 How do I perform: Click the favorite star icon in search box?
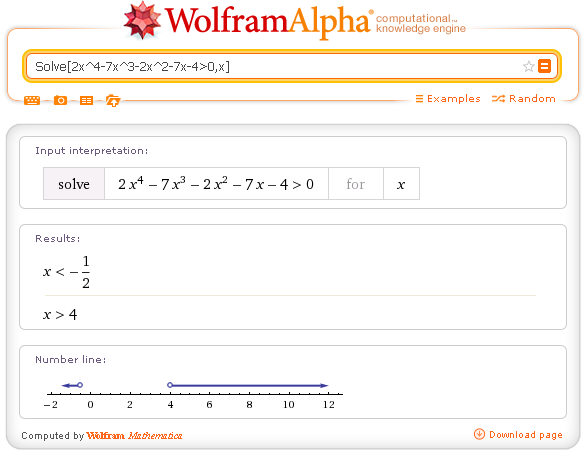tap(528, 67)
